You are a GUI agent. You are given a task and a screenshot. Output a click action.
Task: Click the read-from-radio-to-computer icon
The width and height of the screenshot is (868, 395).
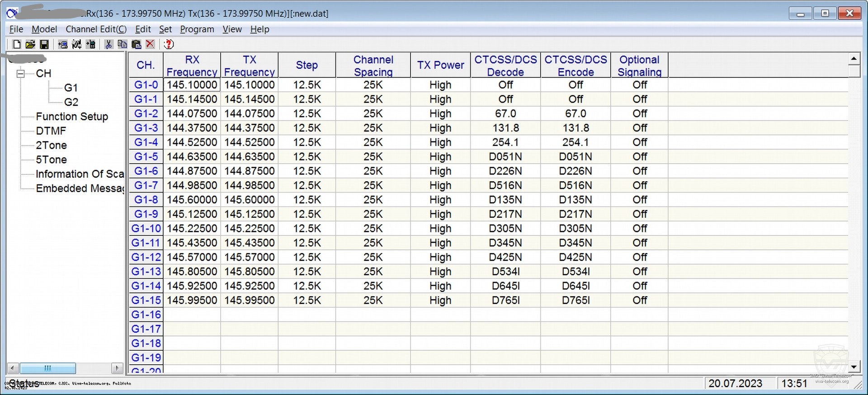63,44
